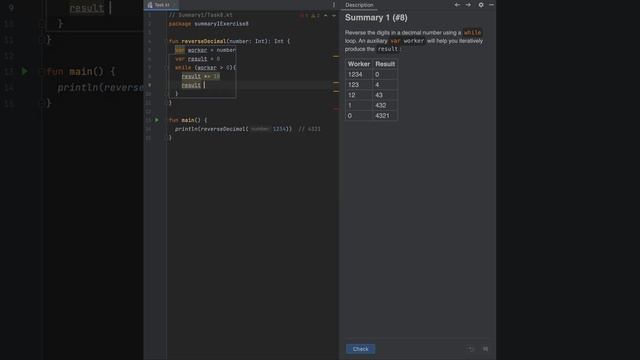The width and height of the screenshot is (640, 360).
Task: Jump to next highlighted error arrow
Action: (333, 16)
